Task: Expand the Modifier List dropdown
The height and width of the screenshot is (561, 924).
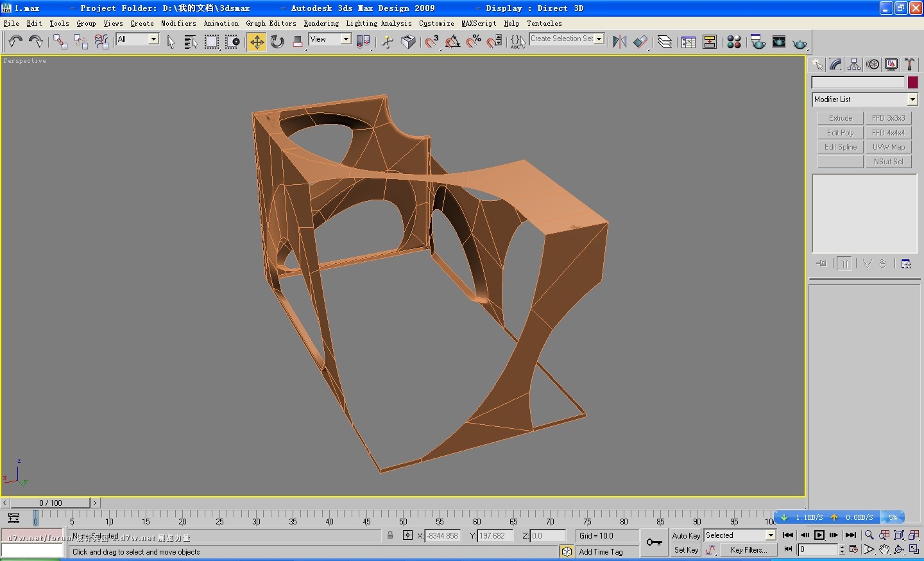Action: [912, 99]
